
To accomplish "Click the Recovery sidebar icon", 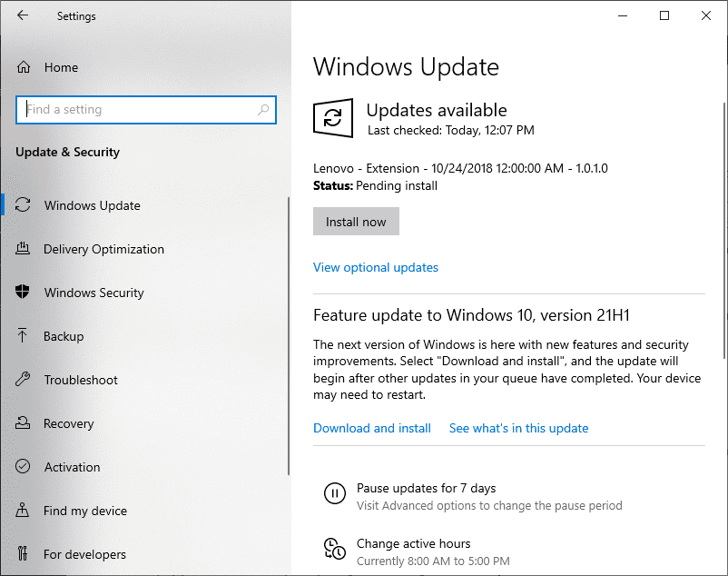I will point(23,422).
